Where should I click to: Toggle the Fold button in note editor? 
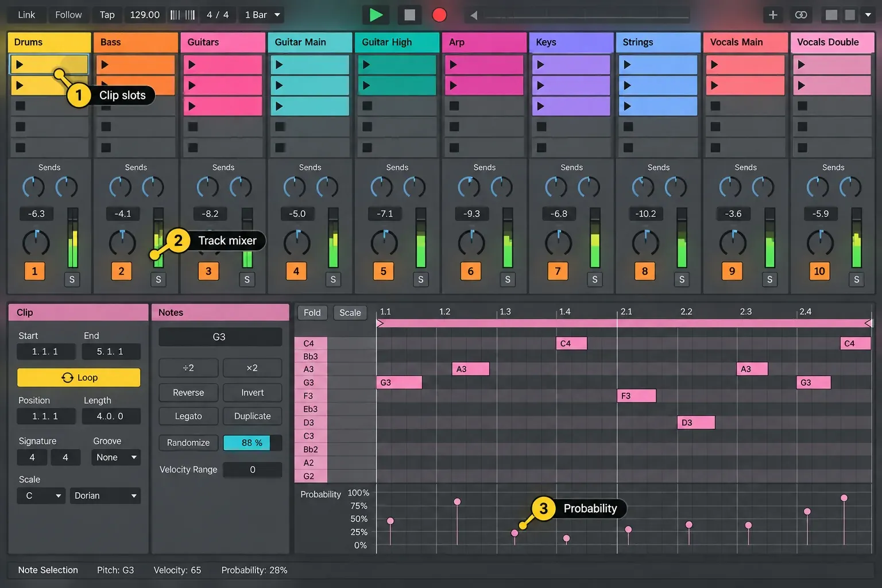(x=312, y=312)
